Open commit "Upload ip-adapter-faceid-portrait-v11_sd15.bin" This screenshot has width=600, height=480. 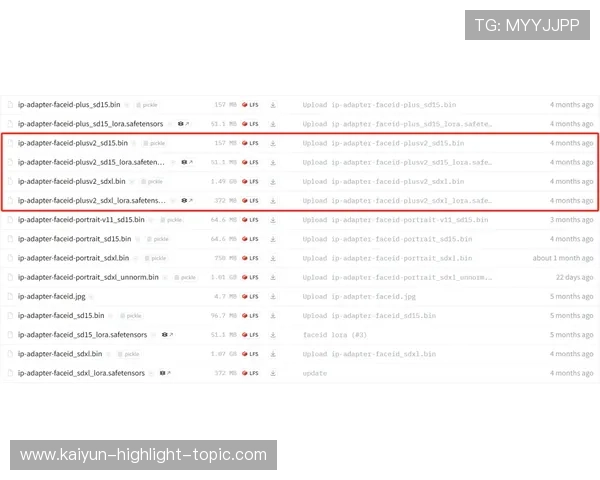click(x=395, y=220)
